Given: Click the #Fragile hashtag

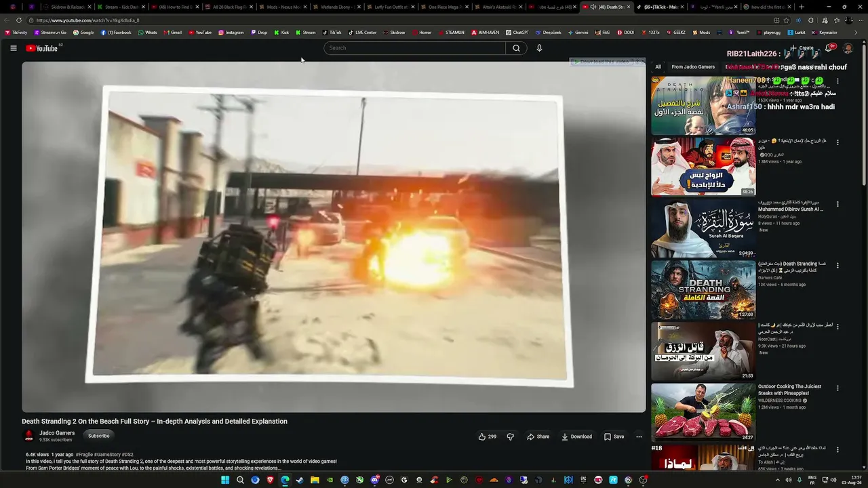Looking at the screenshot, I should pyautogui.click(x=84, y=455).
